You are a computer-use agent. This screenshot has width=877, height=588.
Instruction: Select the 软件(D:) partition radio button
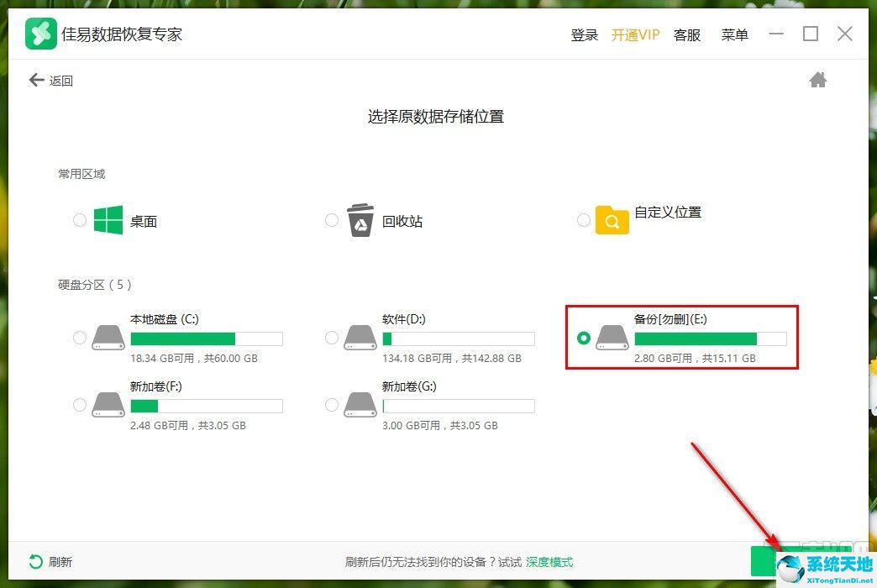click(331, 337)
